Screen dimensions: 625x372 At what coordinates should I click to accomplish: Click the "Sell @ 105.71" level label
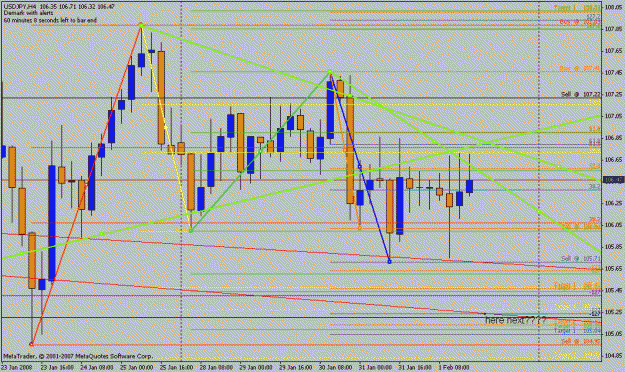tap(580, 259)
